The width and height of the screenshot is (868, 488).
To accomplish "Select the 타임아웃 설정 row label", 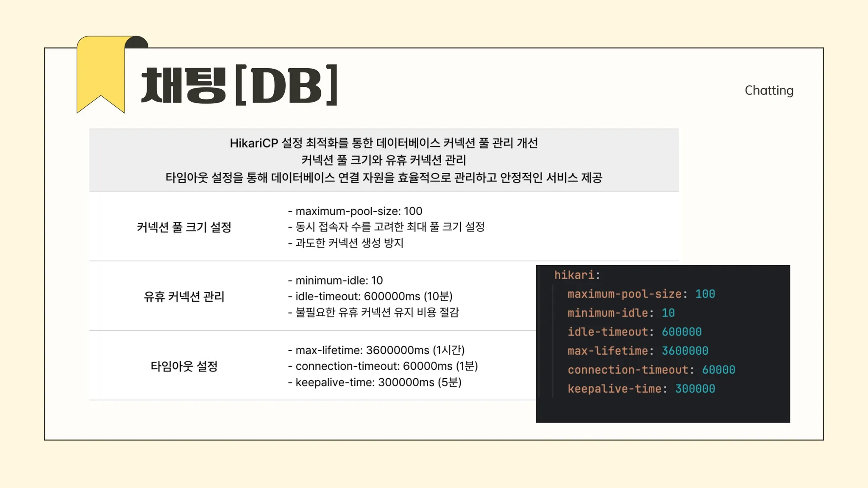I will [x=184, y=366].
